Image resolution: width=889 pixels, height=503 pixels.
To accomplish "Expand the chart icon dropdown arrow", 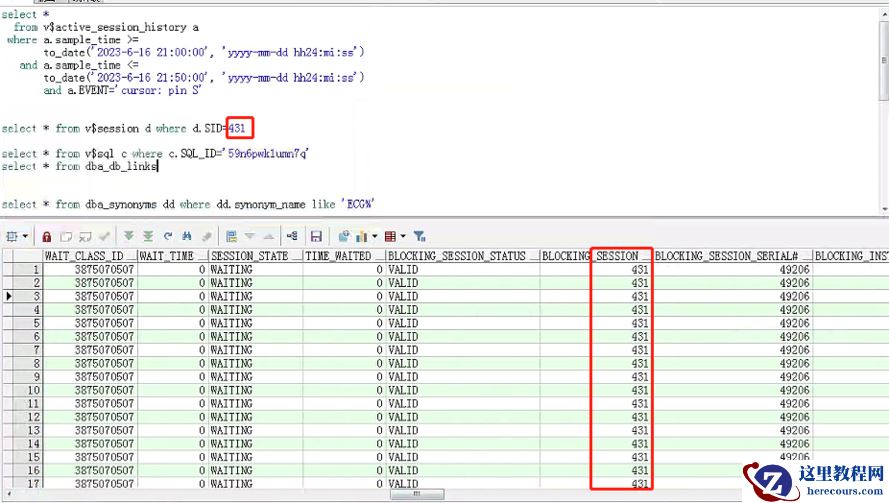I will [374, 237].
